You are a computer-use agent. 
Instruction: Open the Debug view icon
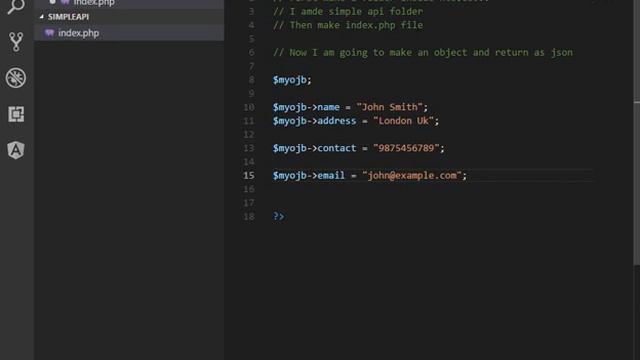tap(16, 78)
